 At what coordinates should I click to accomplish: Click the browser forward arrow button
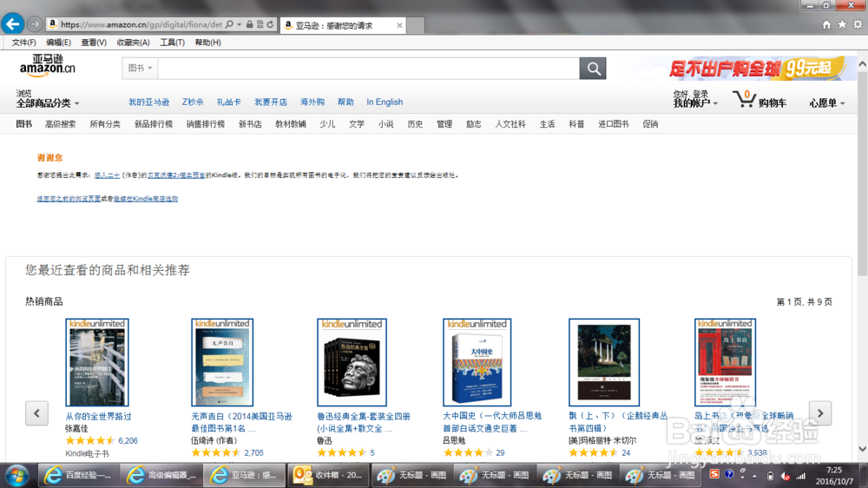tap(35, 24)
